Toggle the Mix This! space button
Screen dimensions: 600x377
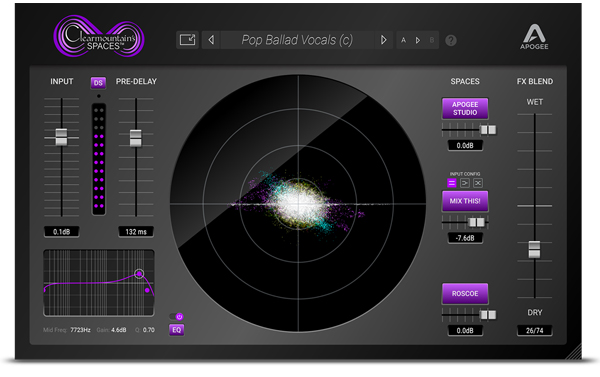coord(465,201)
